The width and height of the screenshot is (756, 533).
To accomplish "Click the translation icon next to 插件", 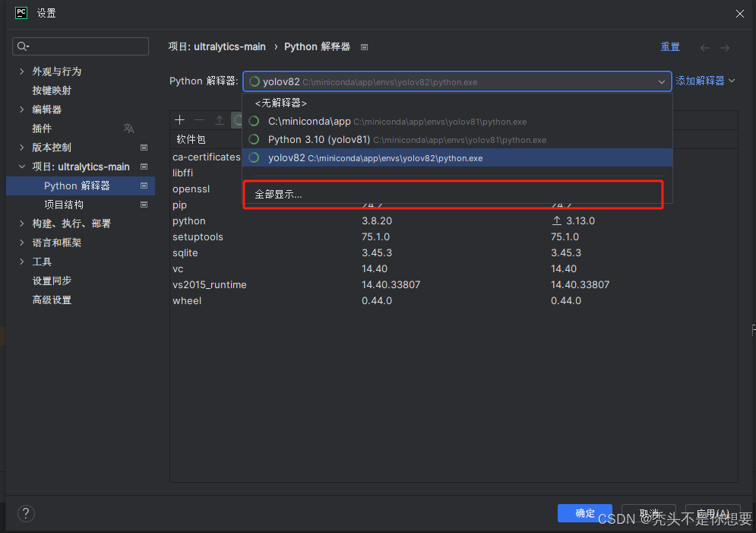I will (x=128, y=128).
